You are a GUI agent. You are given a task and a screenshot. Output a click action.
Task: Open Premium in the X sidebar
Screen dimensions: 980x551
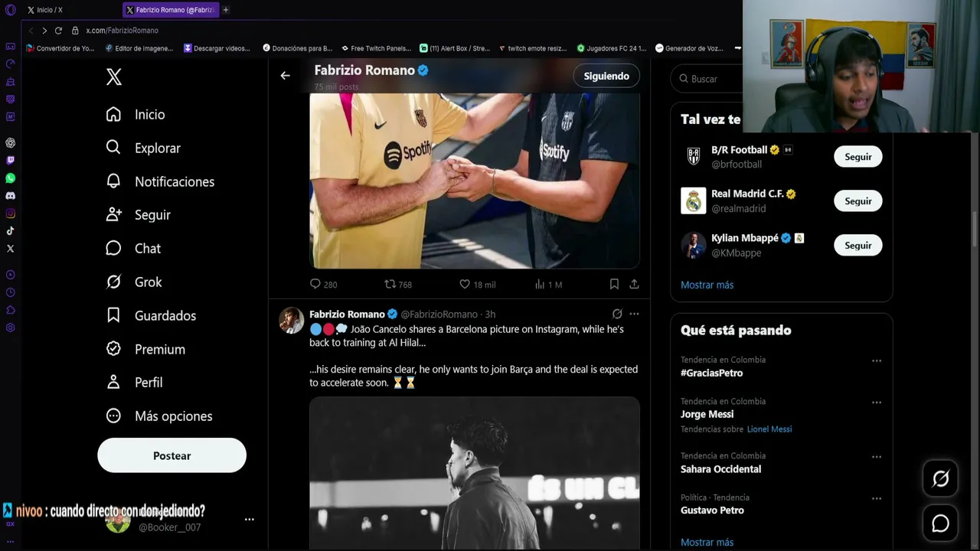pos(145,349)
